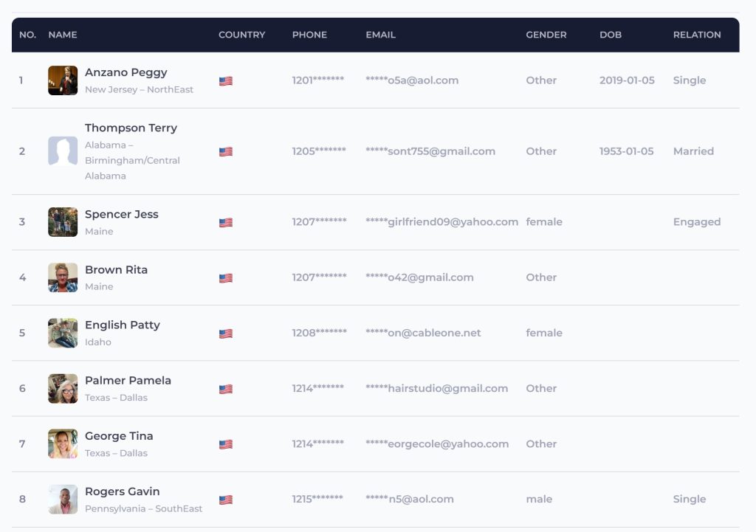Image resolution: width=756 pixels, height=532 pixels.
Task: Select the name Spencer Jess
Action: [x=122, y=214]
